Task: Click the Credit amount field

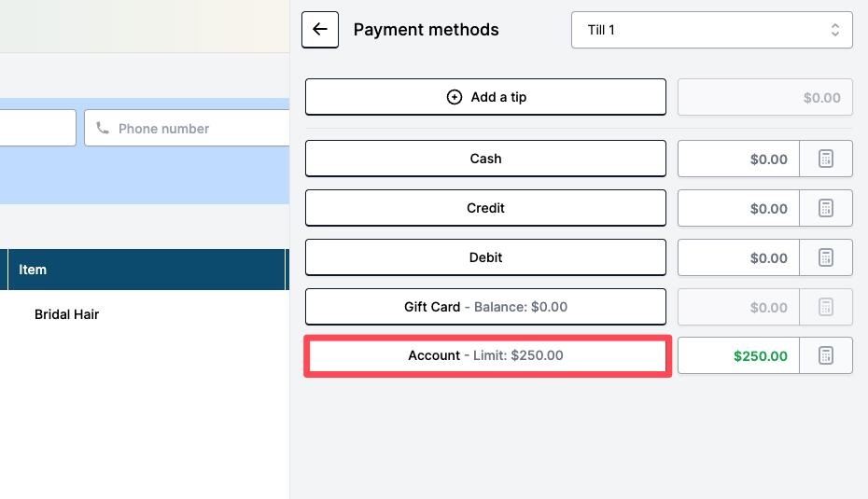Action: pyautogui.click(x=738, y=208)
